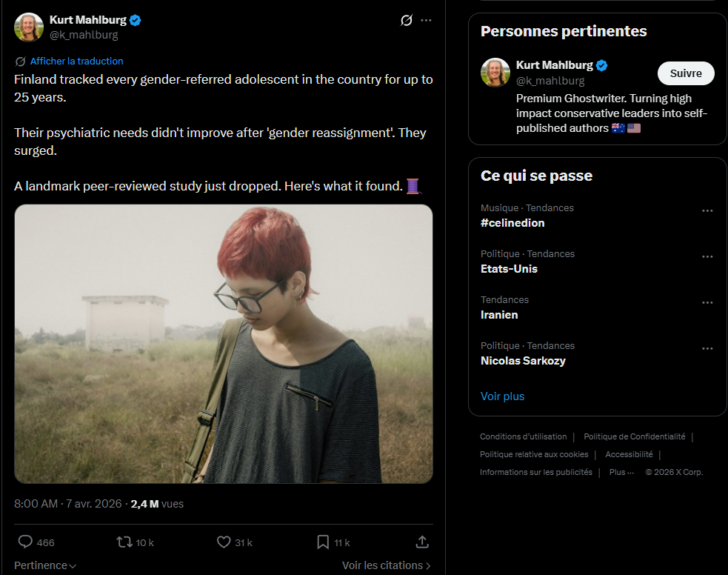Click the Grok icon on the post
Viewport: 728px width, 575px height.
(x=406, y=21)
